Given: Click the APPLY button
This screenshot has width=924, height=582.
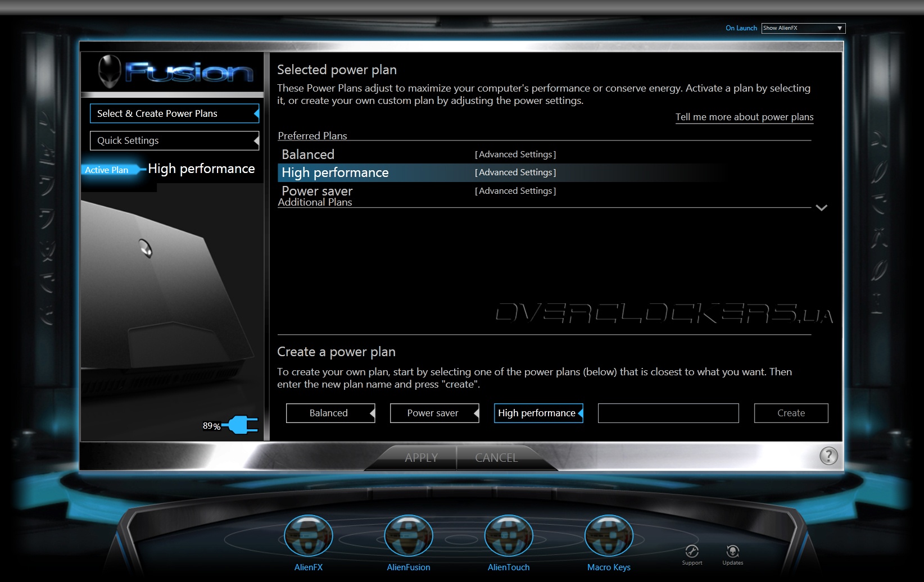Looking at the screenshot, I should (421, 458).
